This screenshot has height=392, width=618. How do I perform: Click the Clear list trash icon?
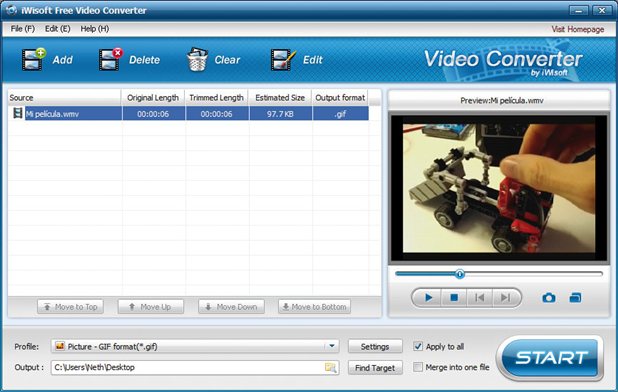[197, 59]
